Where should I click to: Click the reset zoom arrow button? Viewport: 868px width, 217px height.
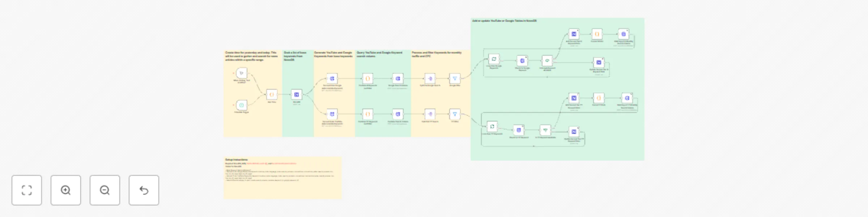tap(144, 190)
